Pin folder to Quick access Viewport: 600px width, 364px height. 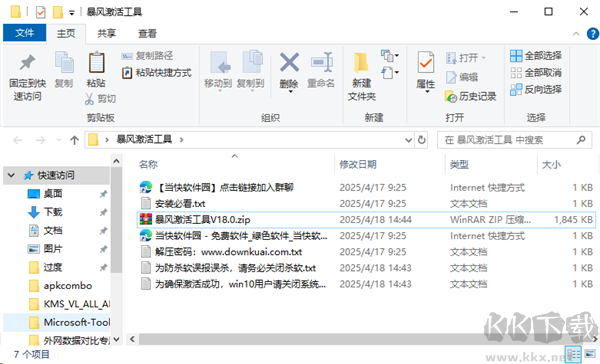point(27,77)
